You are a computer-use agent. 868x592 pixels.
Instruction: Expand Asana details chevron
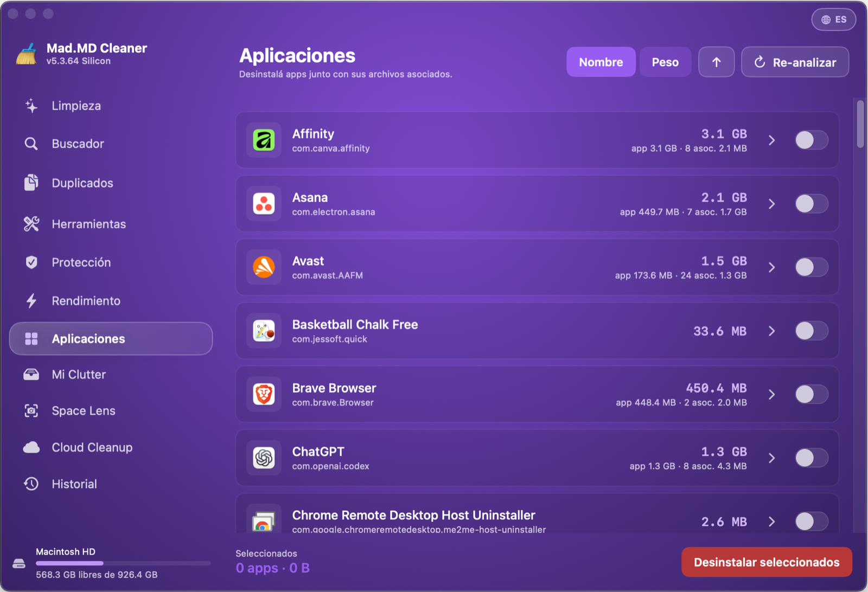[x=772, y=204]
